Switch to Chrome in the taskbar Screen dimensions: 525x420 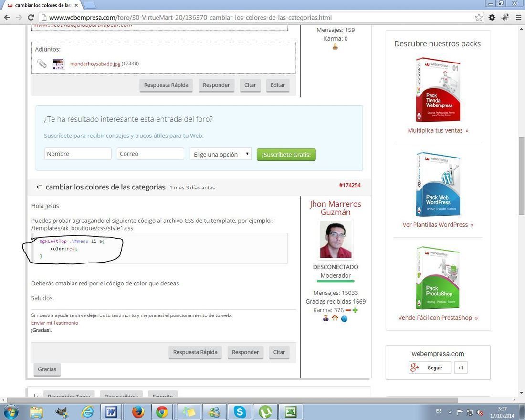(x=162, y=412)
